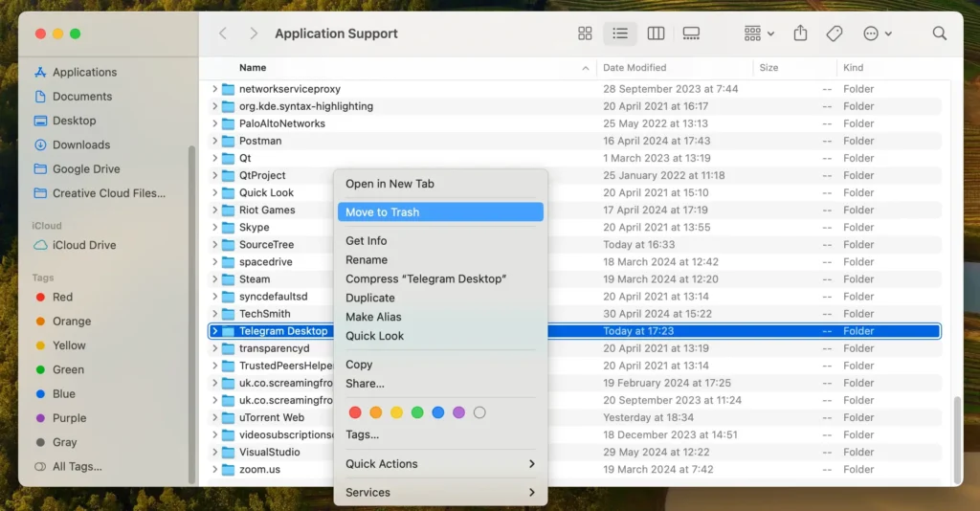Select the SourceTree folder row

coord(574,245)
